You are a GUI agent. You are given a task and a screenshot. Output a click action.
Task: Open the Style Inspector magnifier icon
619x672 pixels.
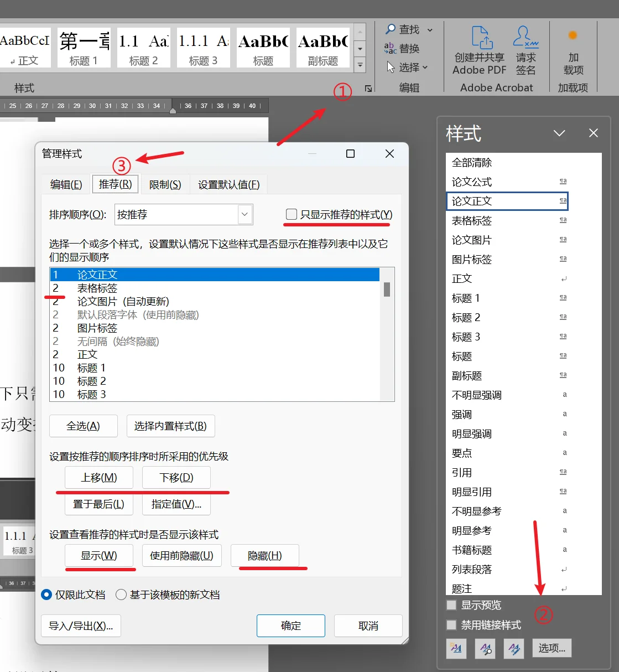coord(485,648)
